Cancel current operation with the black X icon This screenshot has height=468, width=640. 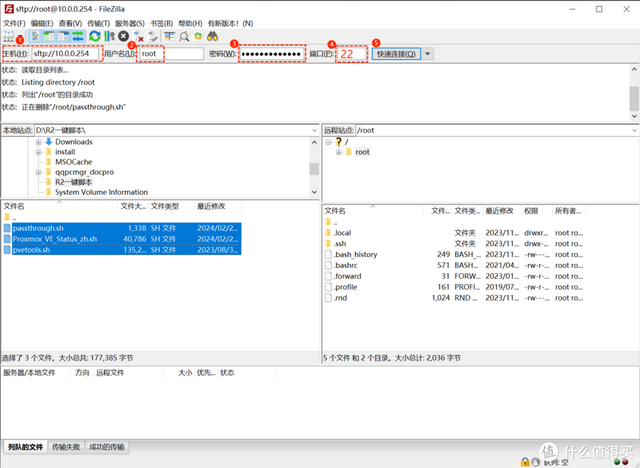pyautogui.click(x=123, y=36)
